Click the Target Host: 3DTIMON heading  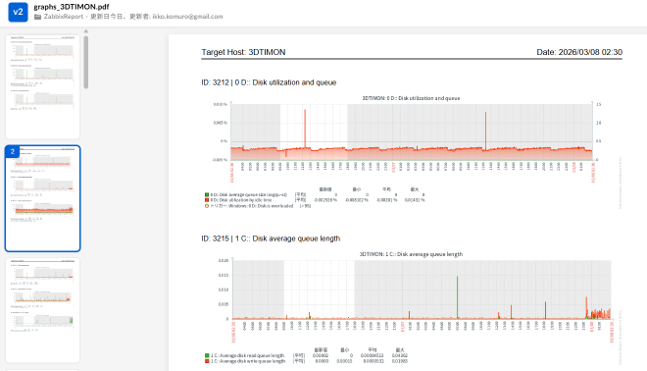tap(243, 52)
